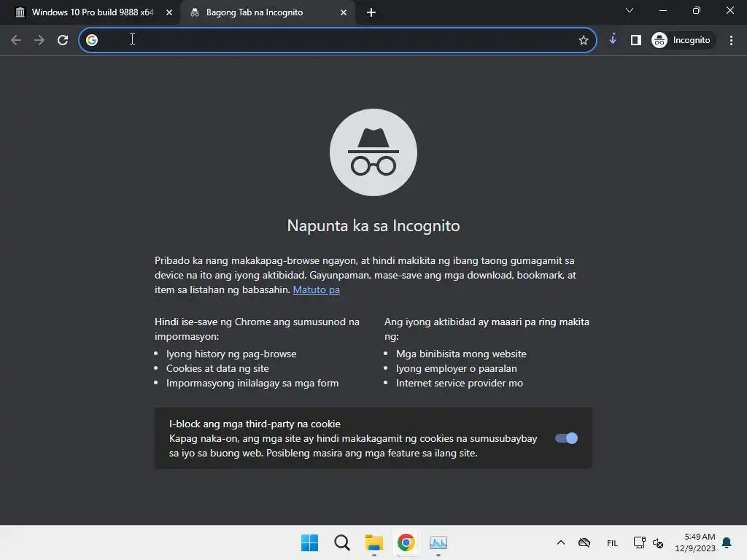Click the Iyong employer o paaralan item
The width and height of the screenshot is (747, 560).
click(457, 368)
